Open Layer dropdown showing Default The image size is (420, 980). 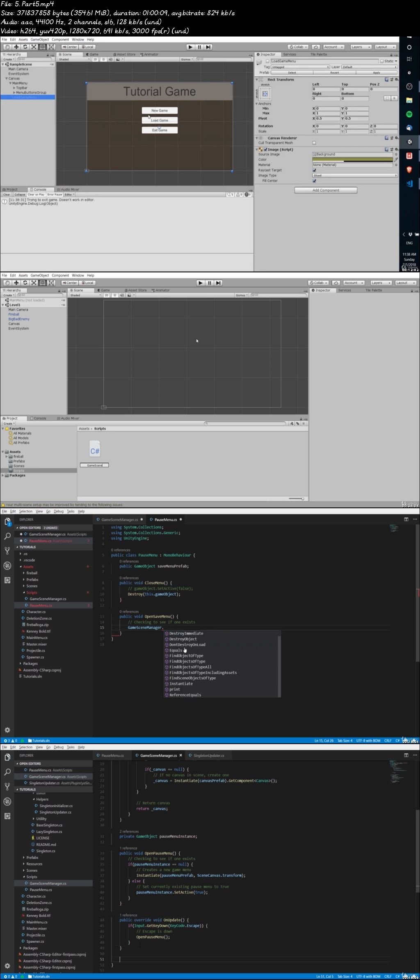tap(370, 67)
